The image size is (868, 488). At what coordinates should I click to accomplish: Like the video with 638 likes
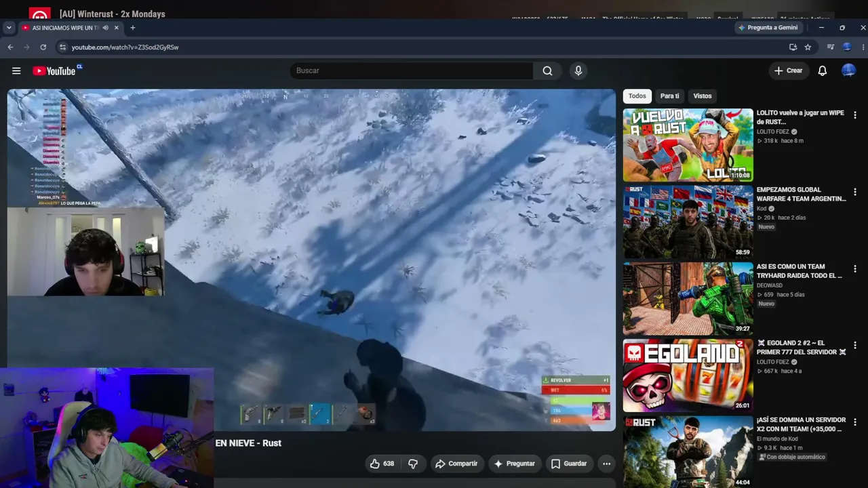coord(382,464)
